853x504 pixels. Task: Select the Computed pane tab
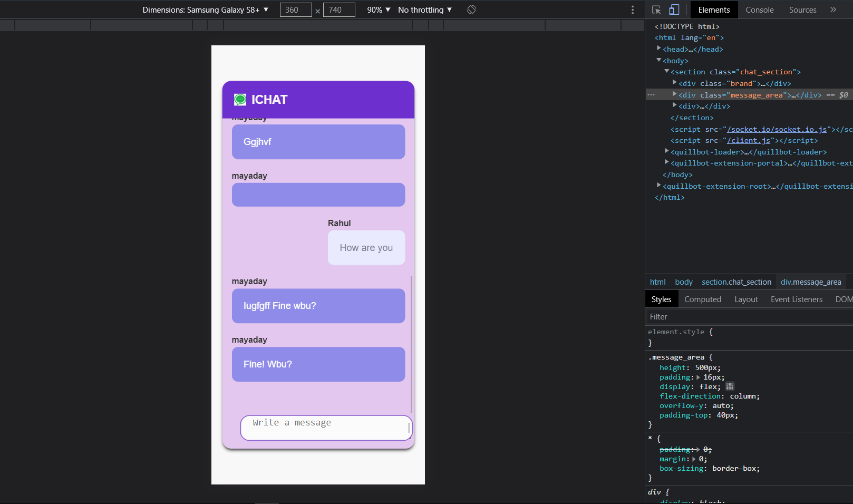pos(703,299)
